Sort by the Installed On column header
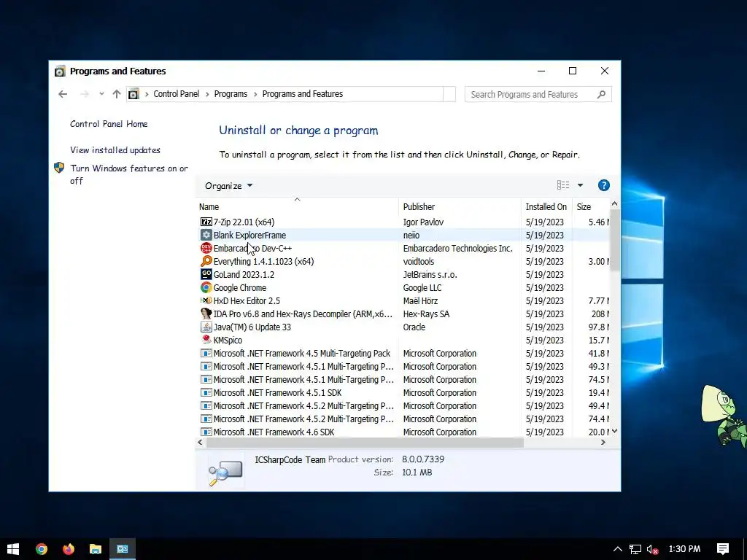Screen dimensions: 747x560 pyautogui.click(x=546, y=206)
